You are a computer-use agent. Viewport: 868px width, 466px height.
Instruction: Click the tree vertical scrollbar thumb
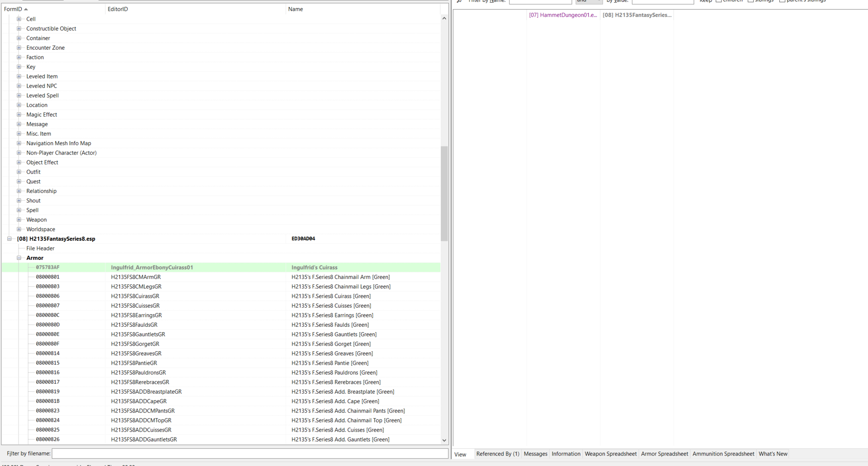coord(444,193)
